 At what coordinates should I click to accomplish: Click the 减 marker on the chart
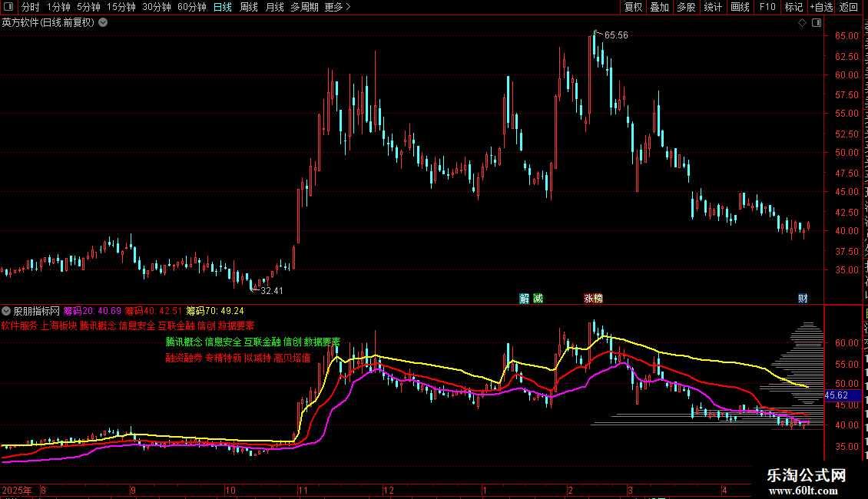[538, 299]
